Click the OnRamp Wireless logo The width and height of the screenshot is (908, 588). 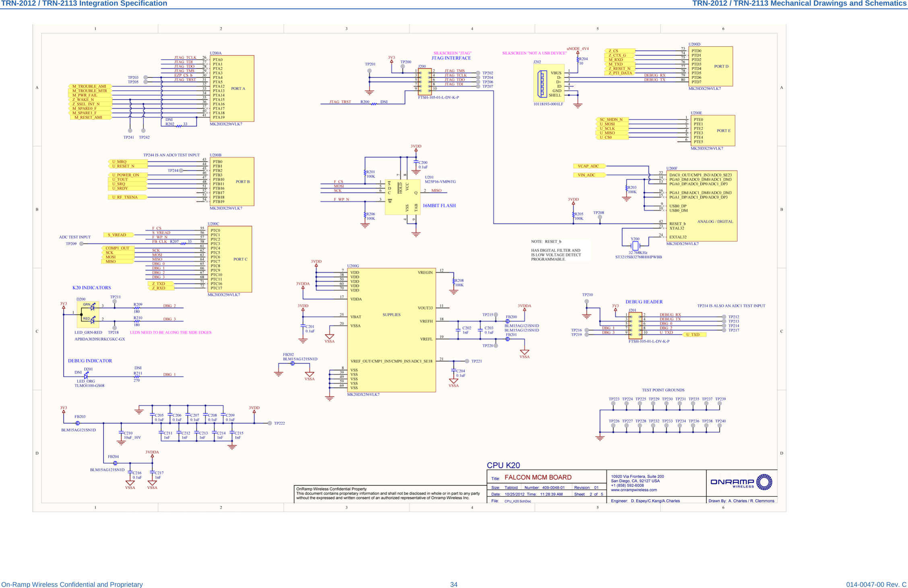(x=741, y=482)
